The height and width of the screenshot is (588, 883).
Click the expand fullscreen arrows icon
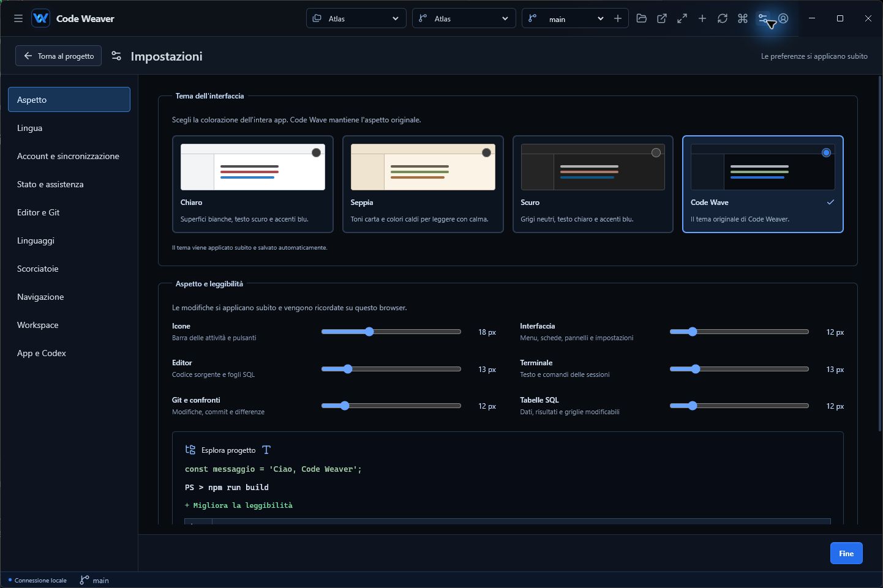tap(682, 18)
